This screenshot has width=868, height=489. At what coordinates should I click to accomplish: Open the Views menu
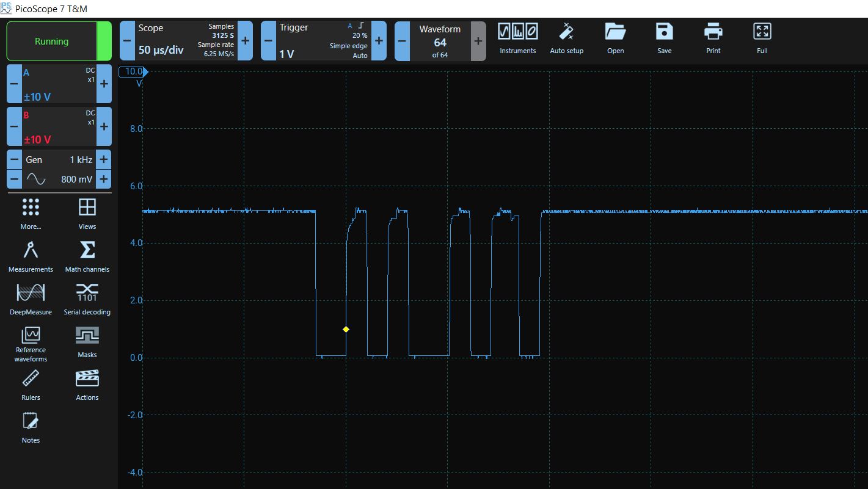pos(87,214)
